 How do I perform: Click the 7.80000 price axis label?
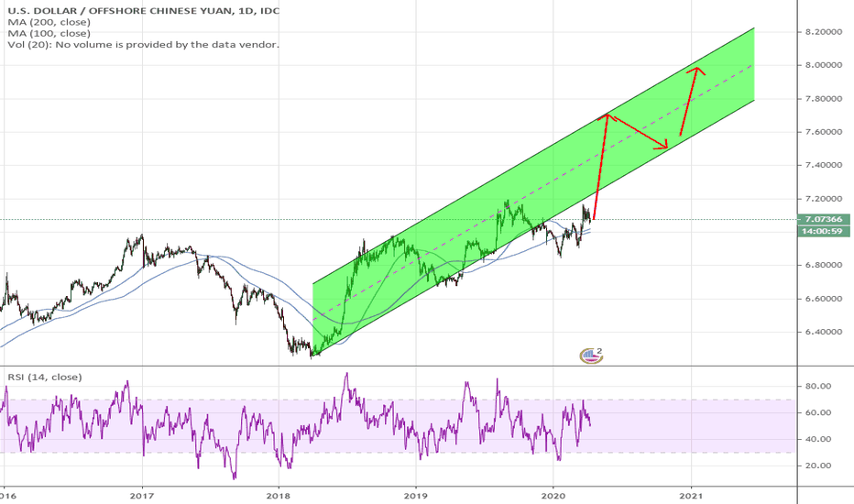[824, 99]
